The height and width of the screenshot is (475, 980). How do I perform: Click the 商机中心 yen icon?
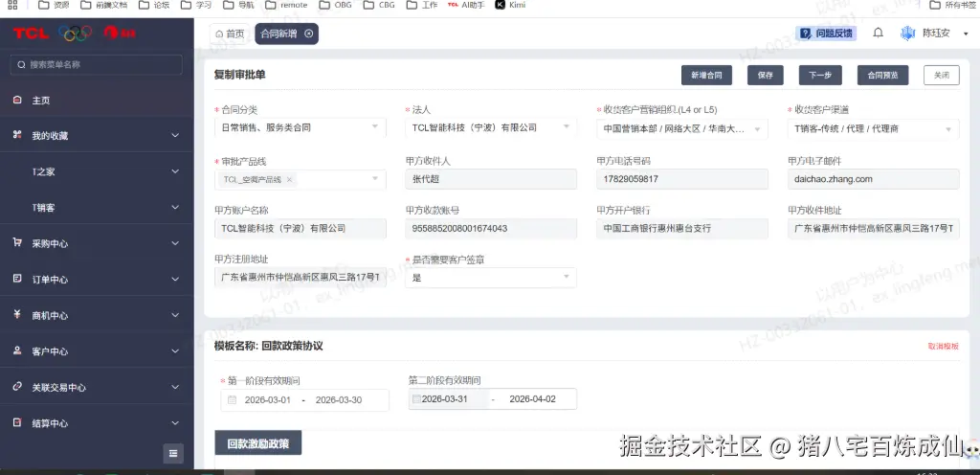[x=17, y=315]
